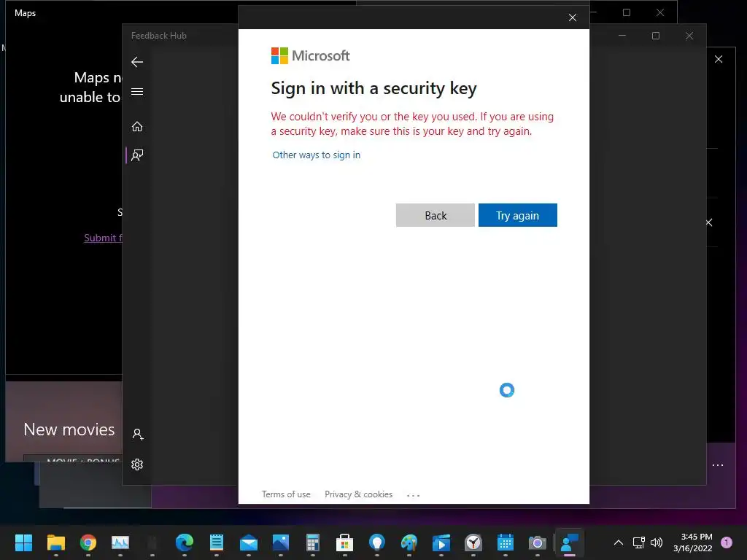Click the Submit feedback link in Maps window

[x=103, y=238]
